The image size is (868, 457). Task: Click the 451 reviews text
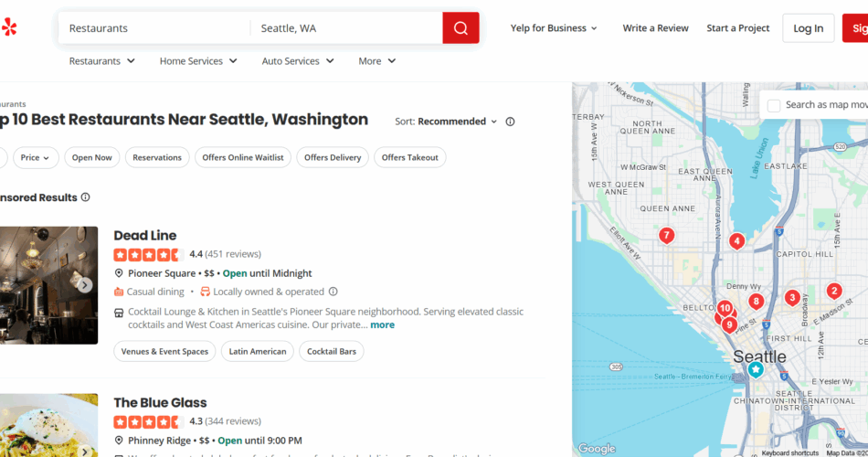[x=233, y=254]
